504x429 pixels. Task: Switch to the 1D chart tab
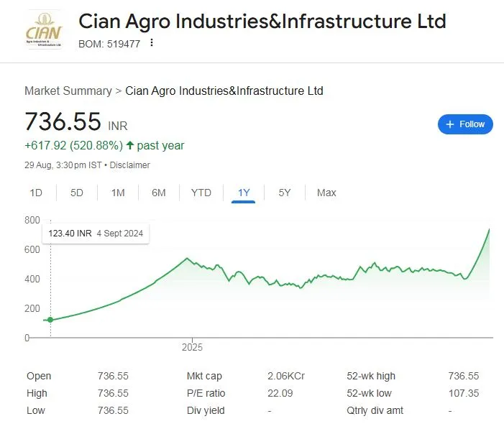[36, 193]
